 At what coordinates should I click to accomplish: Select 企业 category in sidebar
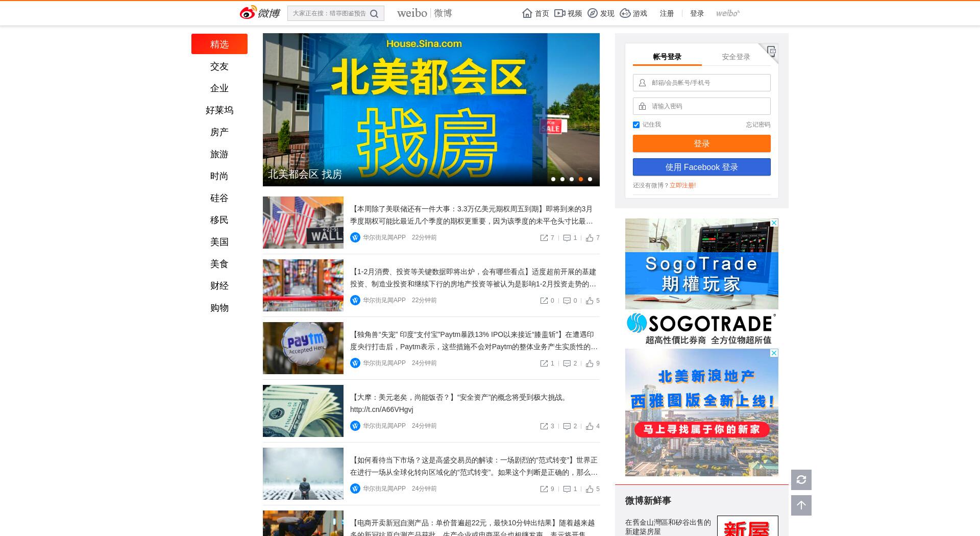point(219,88)
